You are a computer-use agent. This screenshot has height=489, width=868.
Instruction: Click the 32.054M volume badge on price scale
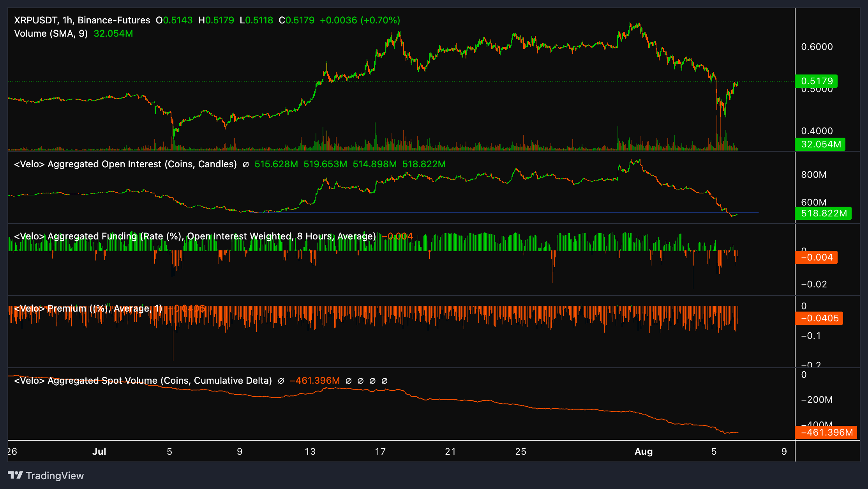coord(819,144)
